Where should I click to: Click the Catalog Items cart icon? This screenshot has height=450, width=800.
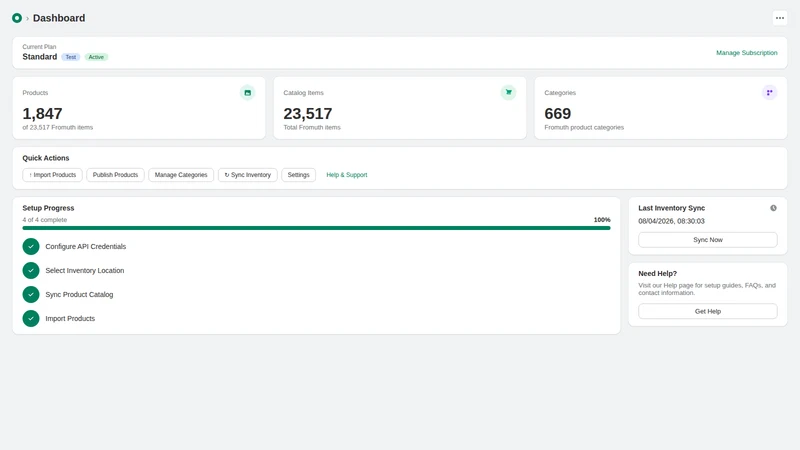[x=508, y=92]
